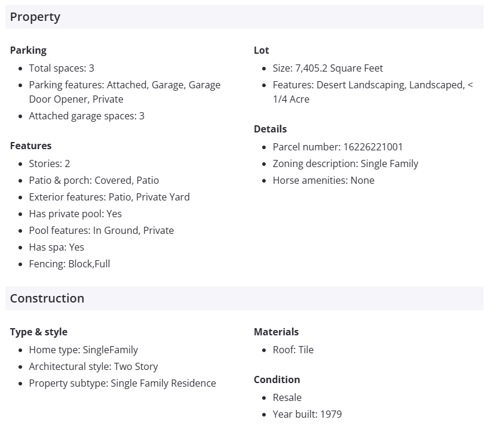The height and width of the screenshot is (432, 504).
Task: Click the Features subheading
Action: click(30, 146)
